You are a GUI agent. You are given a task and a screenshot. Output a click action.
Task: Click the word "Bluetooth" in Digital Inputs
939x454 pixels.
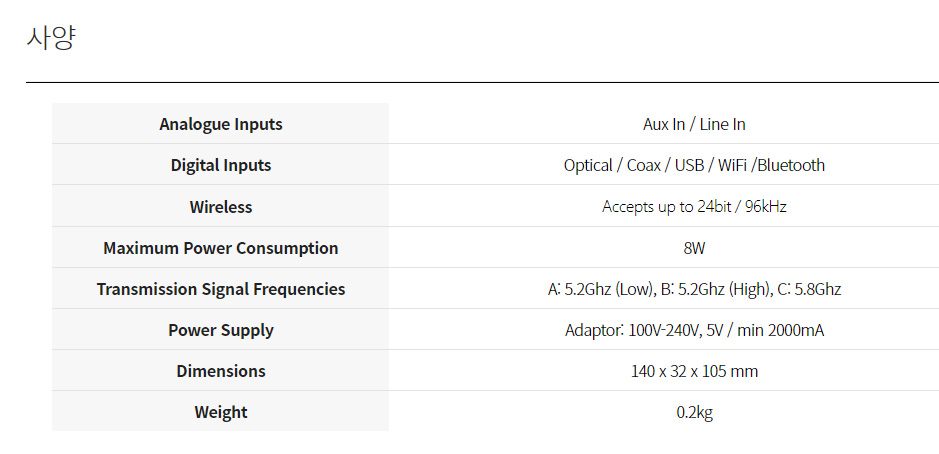[791, 165]
